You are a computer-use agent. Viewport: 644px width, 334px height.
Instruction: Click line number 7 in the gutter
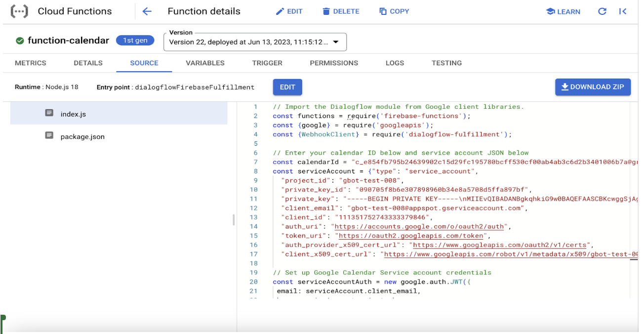coord(256,162)
